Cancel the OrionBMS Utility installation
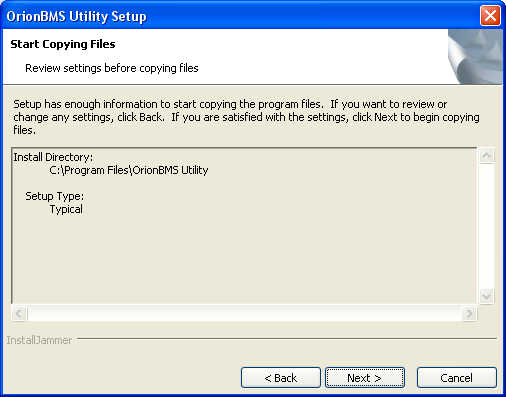This screenshot has height=397, width=506. [x=457, y=378]
